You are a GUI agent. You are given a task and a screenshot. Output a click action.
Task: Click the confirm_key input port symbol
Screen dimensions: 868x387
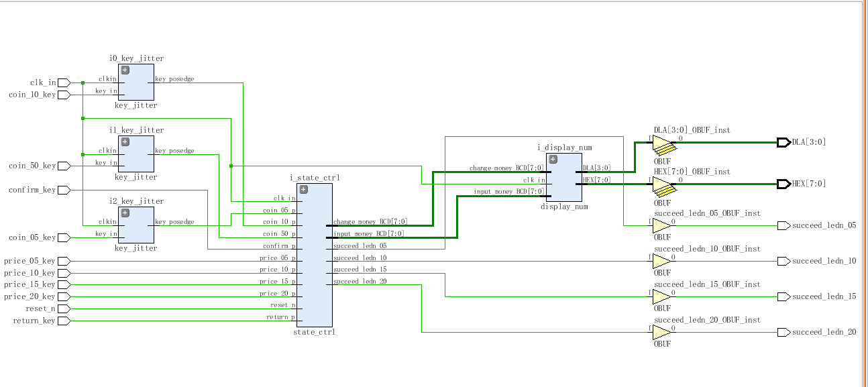[64, 190]
